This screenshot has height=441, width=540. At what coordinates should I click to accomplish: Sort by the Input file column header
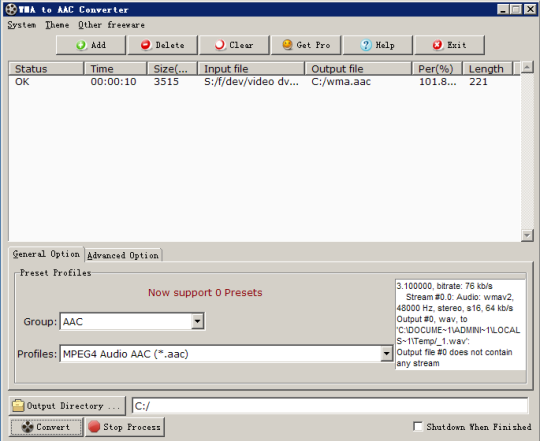[x=251, y=69]
